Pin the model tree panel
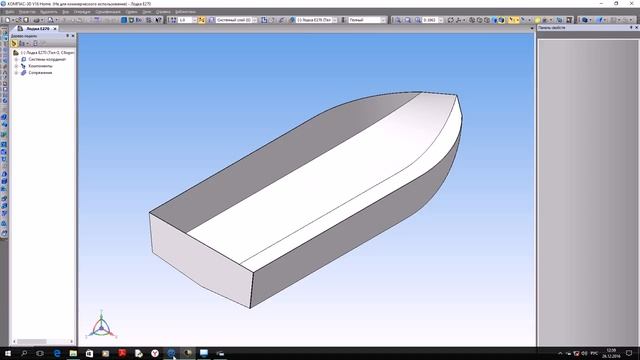Image resolution: width=640 pixels, height=360 pixels. [x=68, y=36]
